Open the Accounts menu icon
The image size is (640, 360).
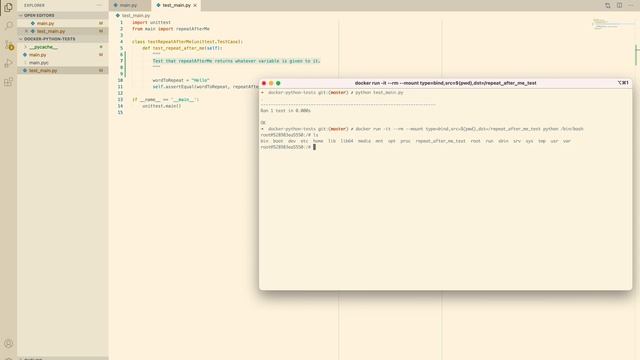pos(8,343)
